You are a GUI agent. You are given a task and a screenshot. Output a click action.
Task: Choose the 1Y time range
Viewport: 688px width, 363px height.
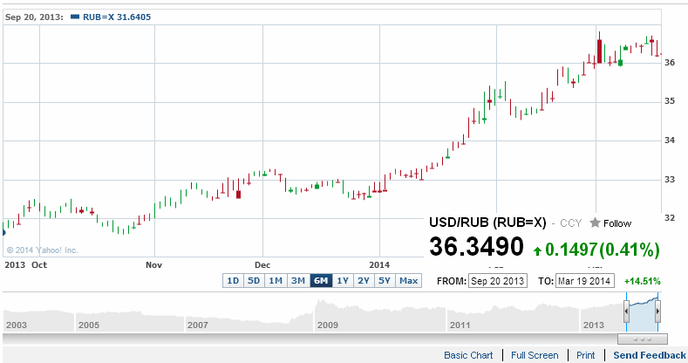point(342,280)
